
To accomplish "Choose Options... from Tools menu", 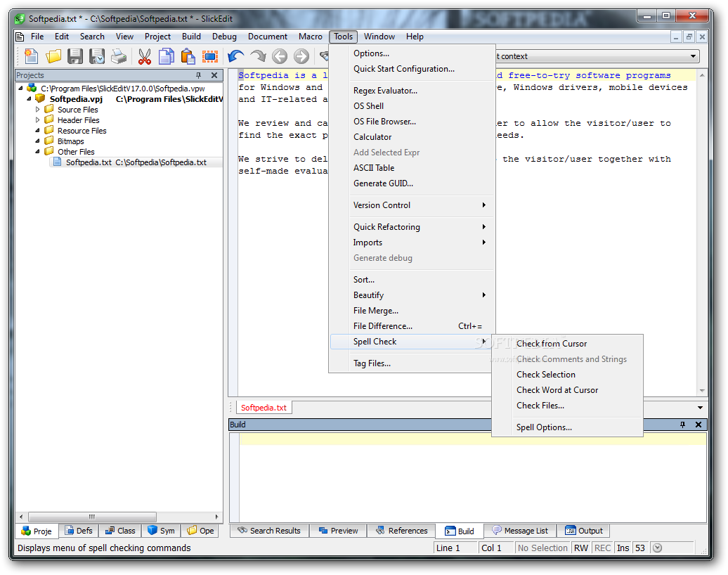I will tap(412, 53).
